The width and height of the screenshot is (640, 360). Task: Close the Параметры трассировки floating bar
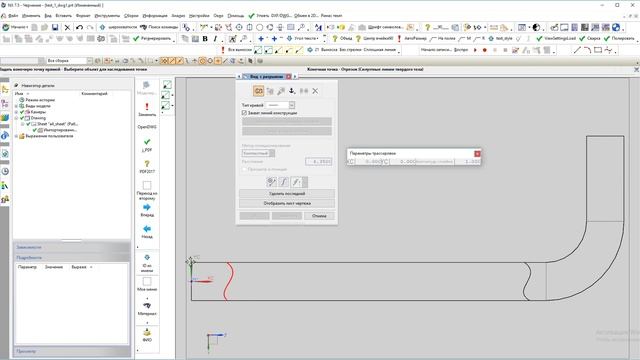[477, 153]
